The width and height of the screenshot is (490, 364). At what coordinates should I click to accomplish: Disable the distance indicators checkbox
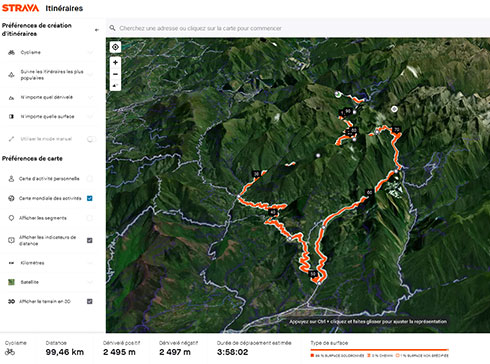(x=90, y=240)
